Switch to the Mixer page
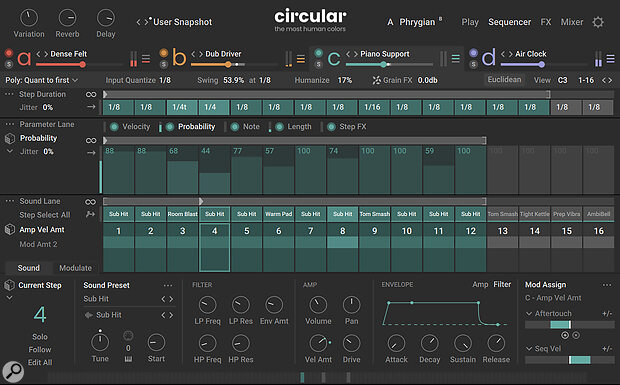Screen dimensions: 620x385 pyautogui.click(x=572, y=22)
